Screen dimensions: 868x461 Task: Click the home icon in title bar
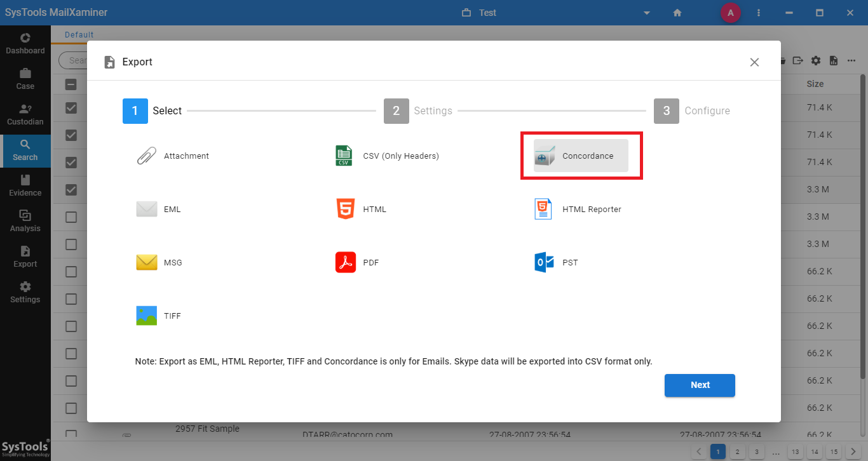pyautogui.click(x=677, y=13)
